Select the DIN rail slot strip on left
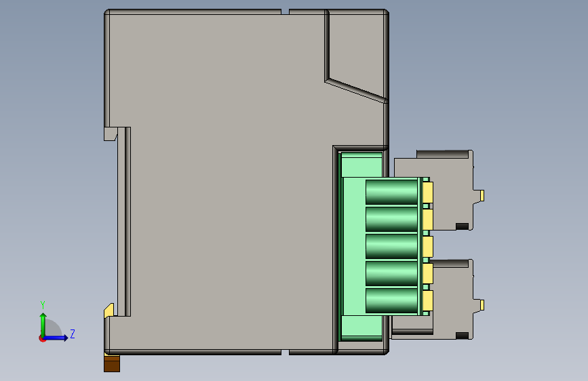This screenshot has width=588, height=381. point(124,221)
